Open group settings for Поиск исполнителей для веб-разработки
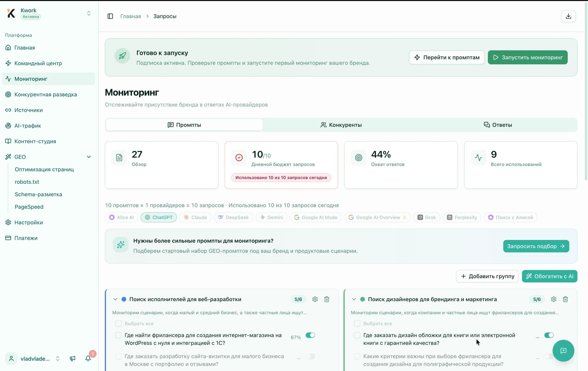This screenshot has width=588, height=371. (315, 299)
